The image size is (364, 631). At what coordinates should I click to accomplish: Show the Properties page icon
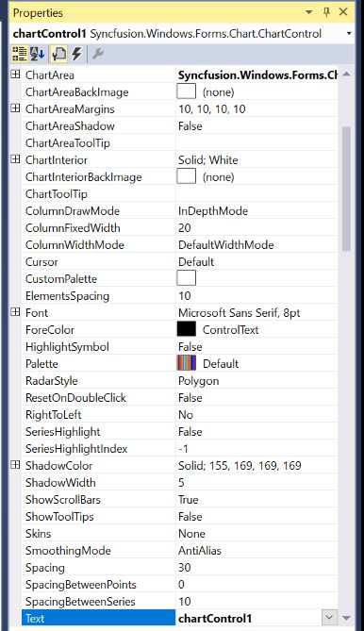[x=58, y=54]
